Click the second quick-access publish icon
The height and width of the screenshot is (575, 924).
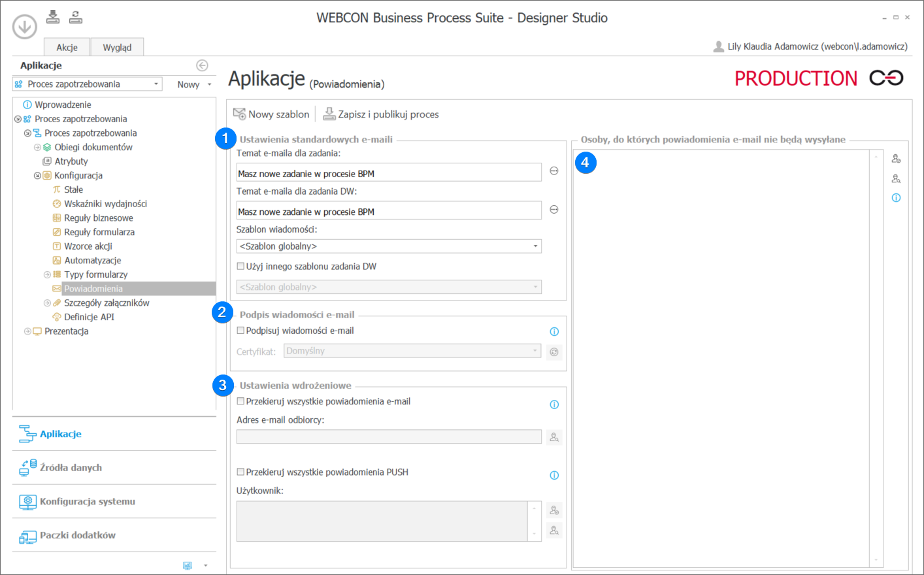[76, 17]
